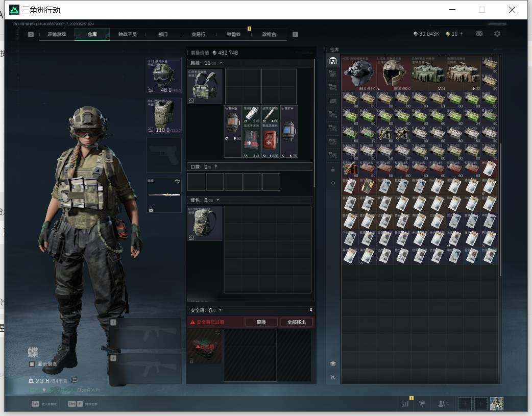Open the friends icon in bottom bar
This screenshot has height=416, width=532.
pyautogui.click(x=442, y=403)
